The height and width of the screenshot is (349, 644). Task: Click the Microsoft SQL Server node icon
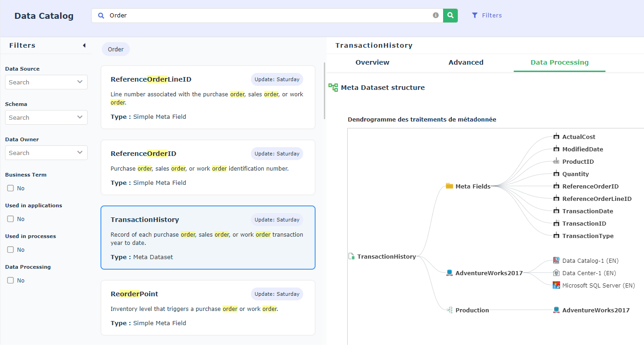click(556, 285)
